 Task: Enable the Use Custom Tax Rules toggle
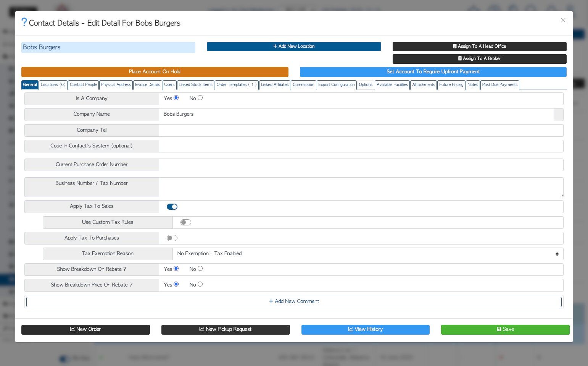tap(186, 222)
